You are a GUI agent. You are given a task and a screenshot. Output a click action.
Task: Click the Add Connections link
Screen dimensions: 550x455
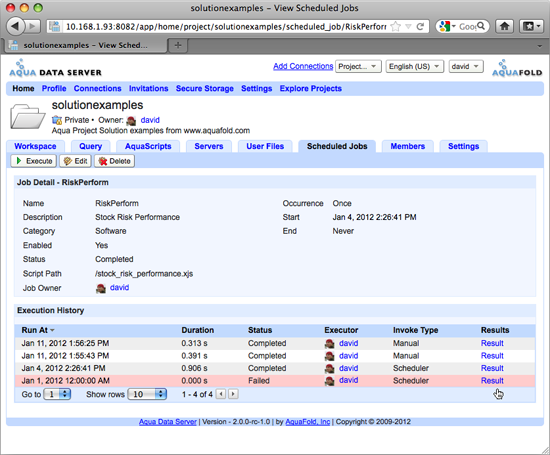[x=303, y=66]
